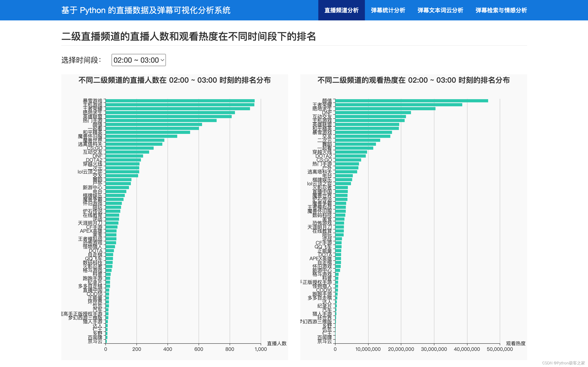Click the 天涯明月刀 label on the left chart axis

[90, 223]
